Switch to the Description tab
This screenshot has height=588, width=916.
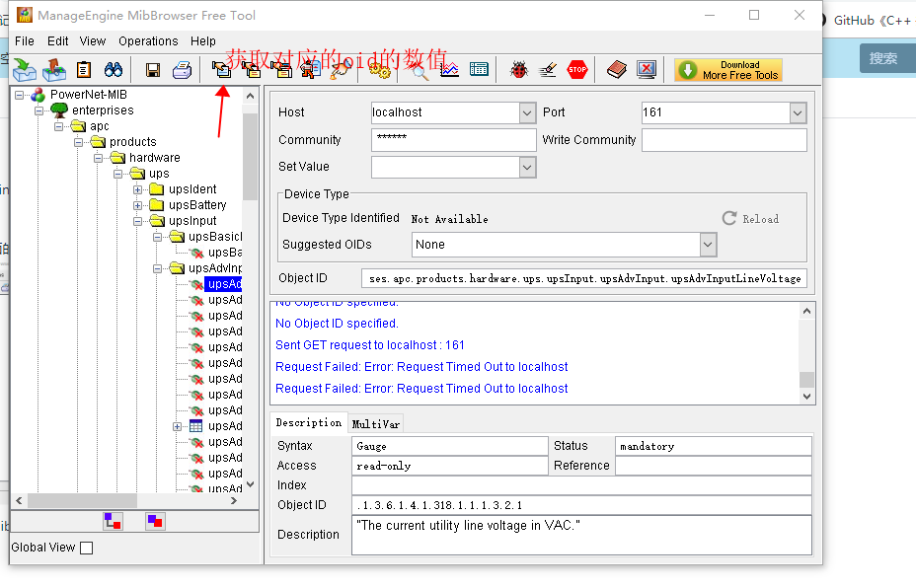tap(308, 423)
